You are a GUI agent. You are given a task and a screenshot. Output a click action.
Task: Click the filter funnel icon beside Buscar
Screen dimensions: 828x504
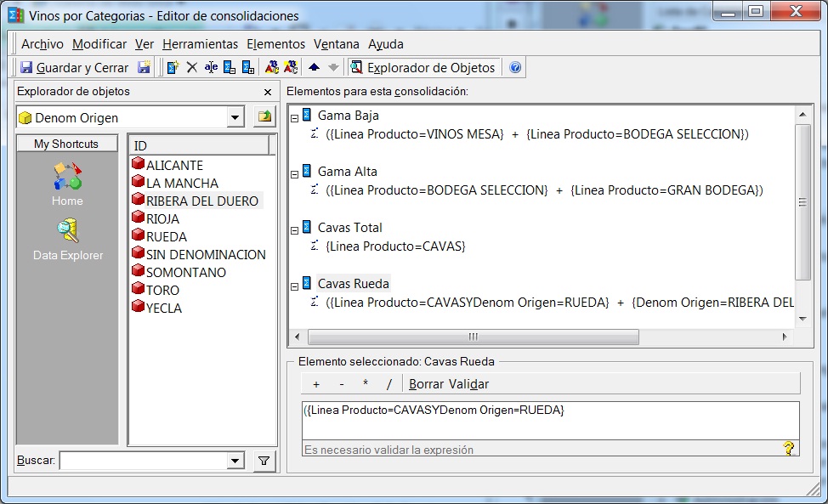click(x=264, y=461)
